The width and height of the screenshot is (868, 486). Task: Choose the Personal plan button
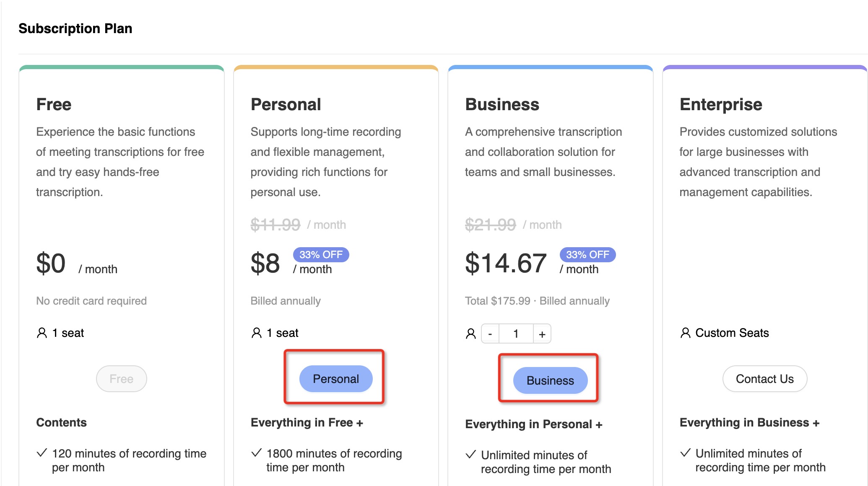336,379
